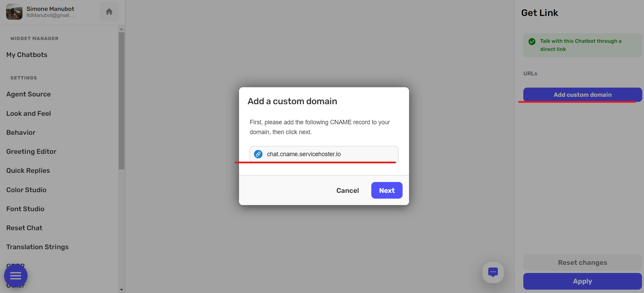This screenshot has width=644, height=293.
Task: Open the Agent Source settings
Action: click(x=29, y=94)
